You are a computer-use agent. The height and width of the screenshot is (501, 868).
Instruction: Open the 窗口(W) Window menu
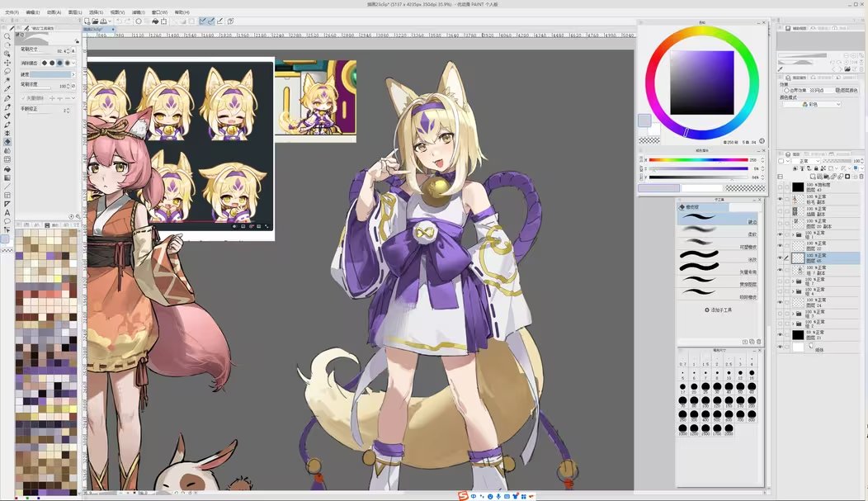coord(159,12)
